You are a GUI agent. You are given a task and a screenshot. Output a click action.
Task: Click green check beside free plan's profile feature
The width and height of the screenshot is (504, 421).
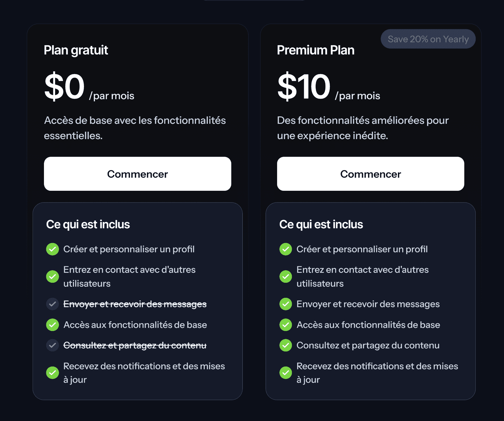pos(52,249)
